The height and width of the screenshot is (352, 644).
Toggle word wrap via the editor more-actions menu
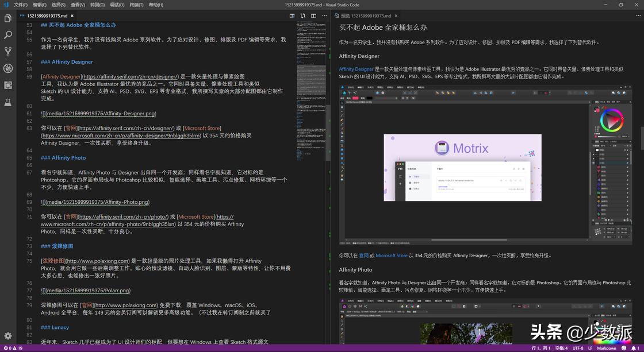pyautogui.click(x=325, y=16)
